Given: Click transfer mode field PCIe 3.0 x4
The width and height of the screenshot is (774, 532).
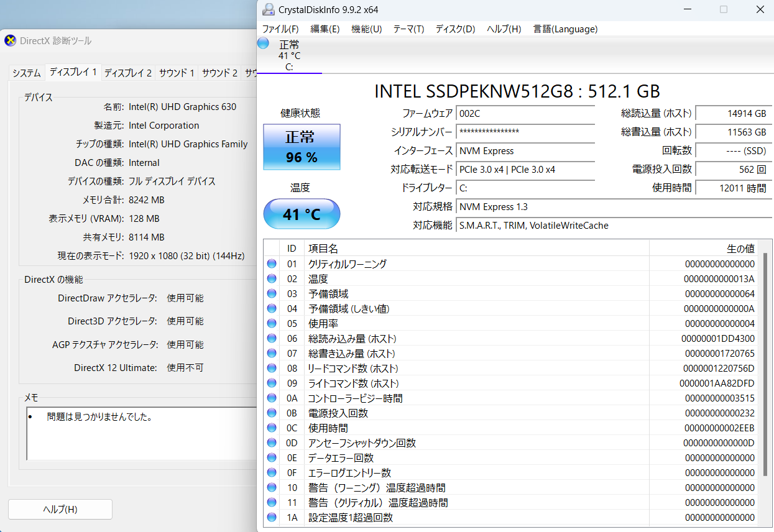Looking at the screenshot, I should click(x=525, y=170).
